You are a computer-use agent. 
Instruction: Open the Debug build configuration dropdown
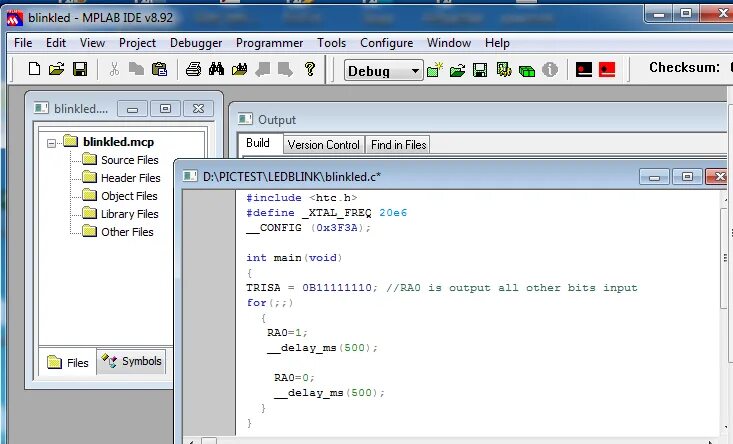click(383, 71)
